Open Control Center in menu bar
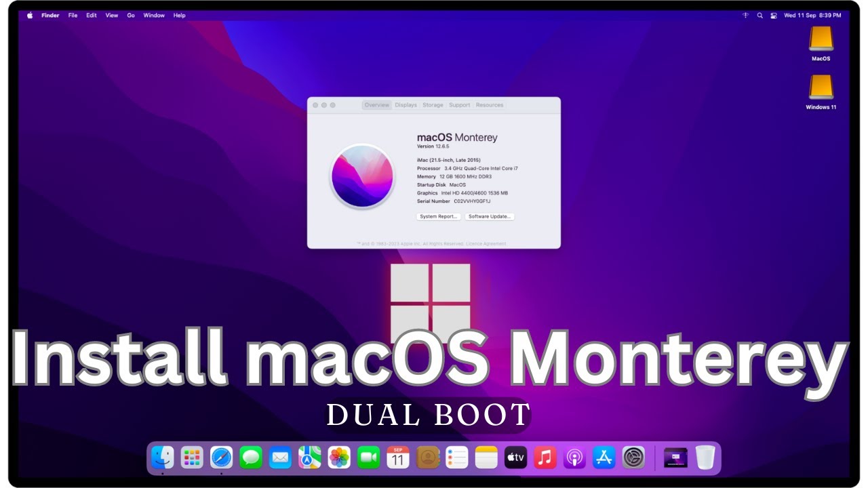This screenshot has height=488, width=868. 774,15
